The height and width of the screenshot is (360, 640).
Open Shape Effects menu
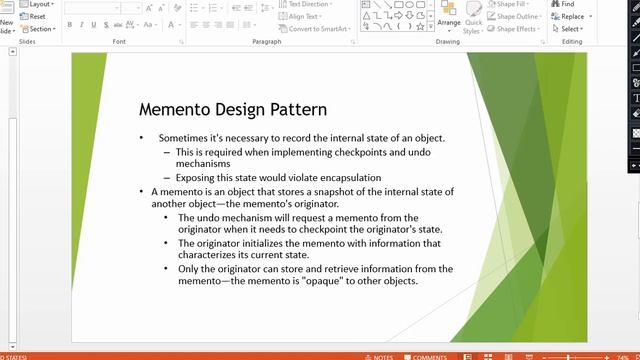513,29
